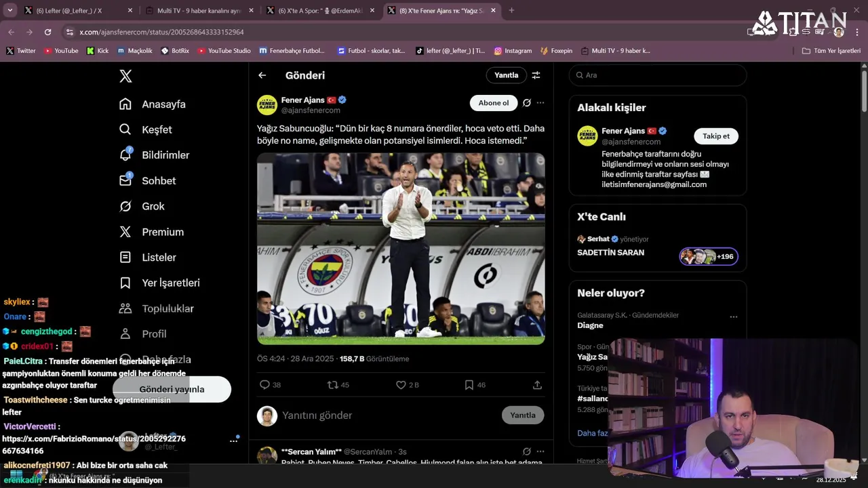This screenshot has width=868, height=488.
Task: Click reply icon showing 38
Action: [x=270, y=385]
